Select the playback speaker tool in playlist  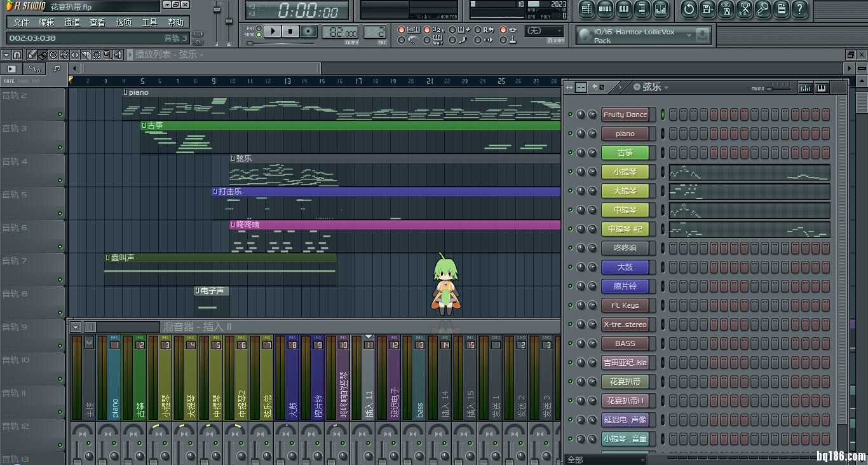coord(118,55)
